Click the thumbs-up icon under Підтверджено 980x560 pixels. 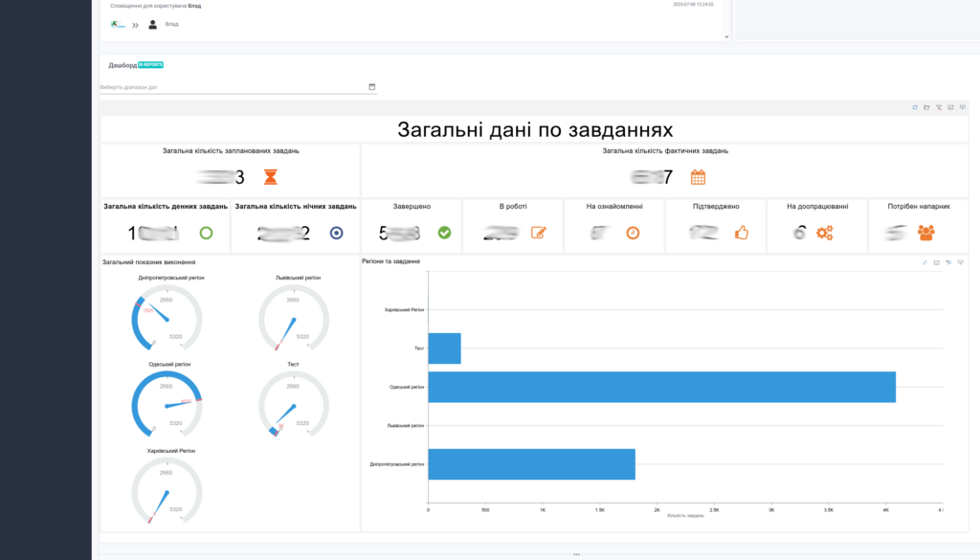tap(741, 233)
